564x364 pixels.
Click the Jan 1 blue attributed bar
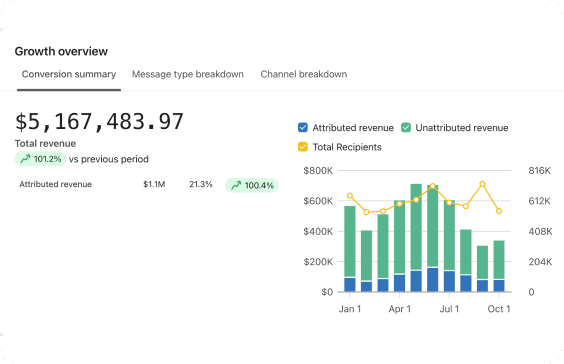(x=350, y=285)
